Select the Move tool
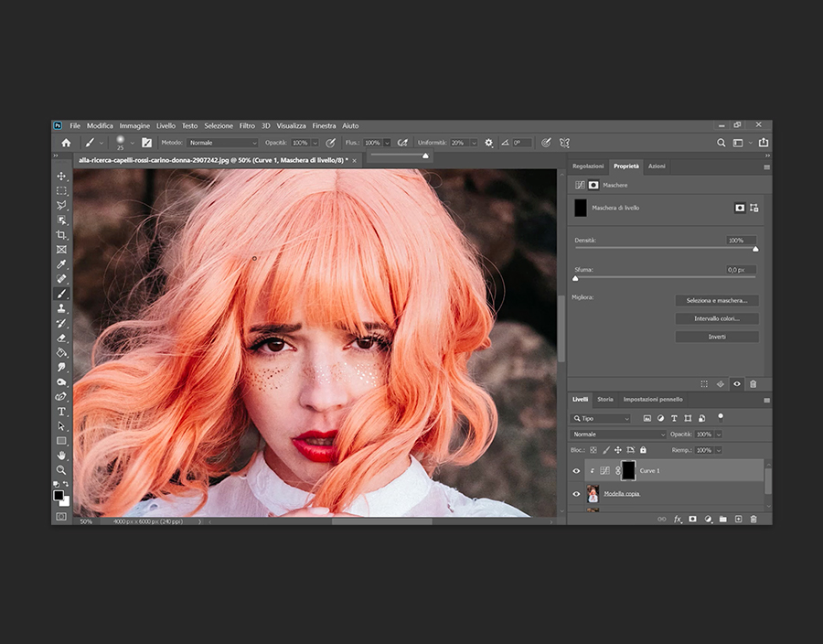This screenshot has width=823, height=644. (61, 177)
